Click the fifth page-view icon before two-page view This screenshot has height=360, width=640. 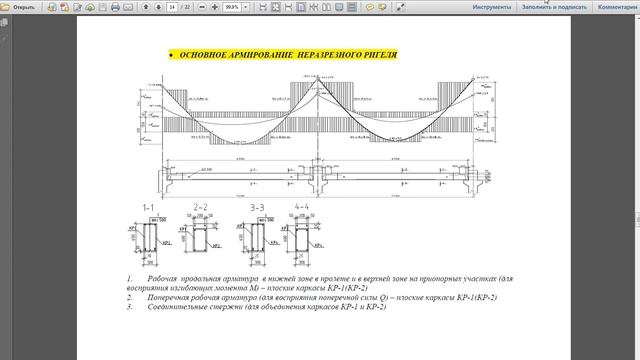pyautogui.click(x=313, y=7)
